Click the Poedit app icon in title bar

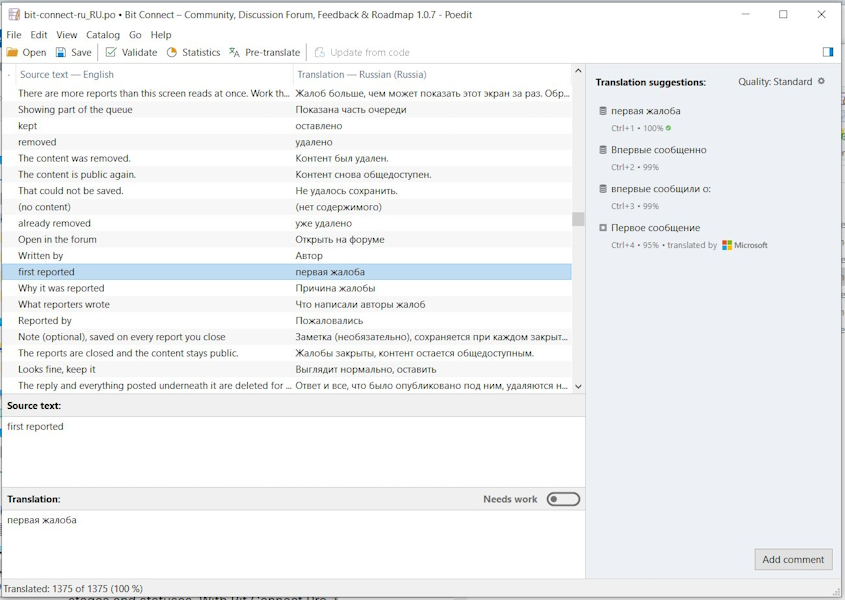(14, 15)
